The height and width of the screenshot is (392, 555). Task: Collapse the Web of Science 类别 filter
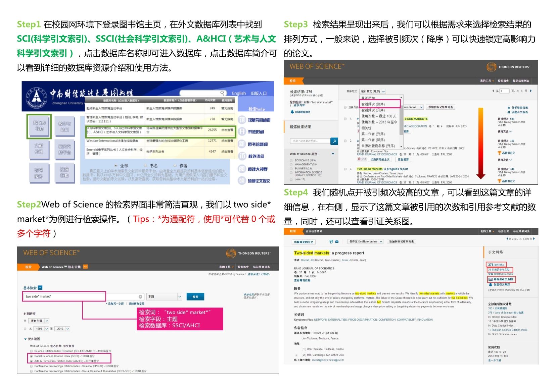pos(333,154)
